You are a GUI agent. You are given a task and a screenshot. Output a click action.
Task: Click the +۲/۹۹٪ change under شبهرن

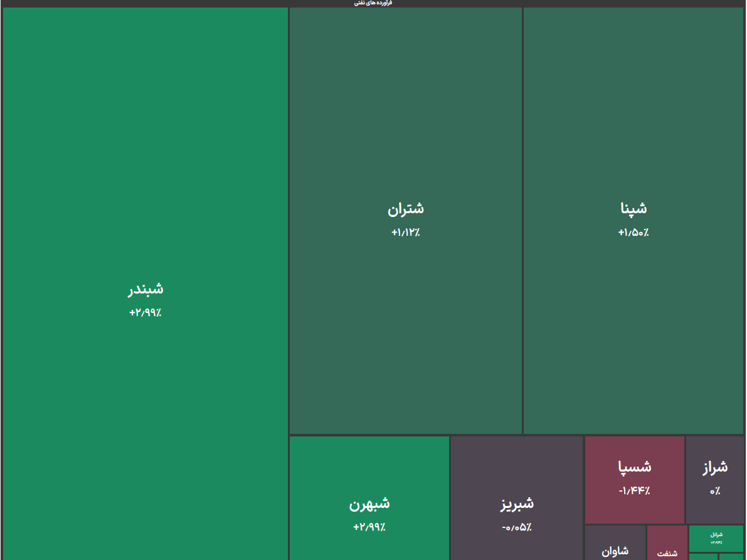(x=369, y=527)
